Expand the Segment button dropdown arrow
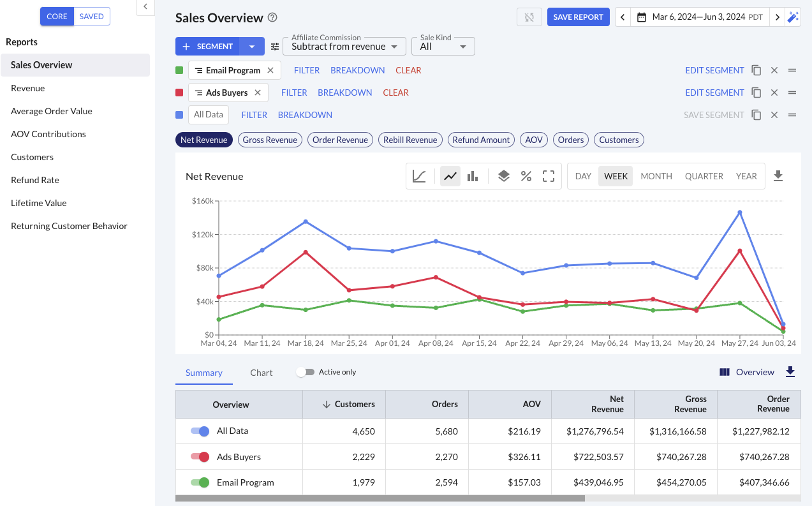Image resolution: width=812 pixels, height=506 pixels. (x=252, y=47)
